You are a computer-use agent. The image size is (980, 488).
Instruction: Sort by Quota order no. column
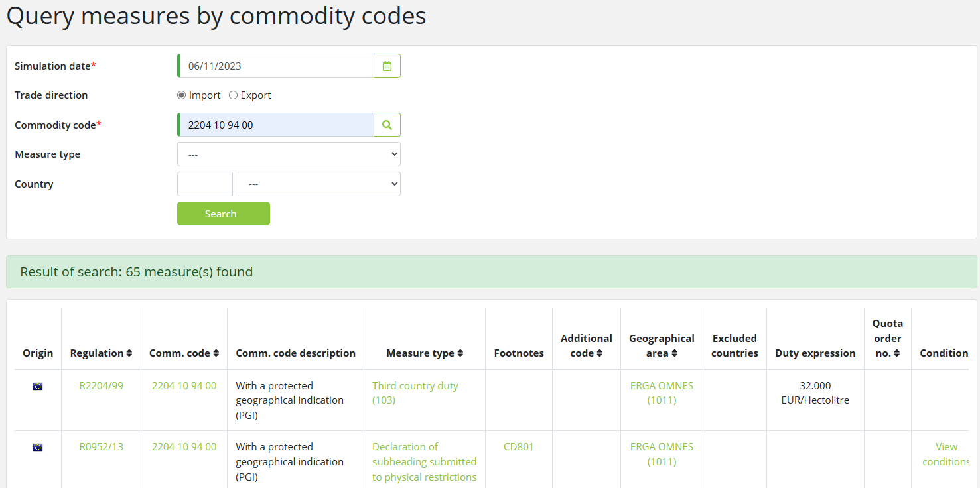click(x=896, y=353)
